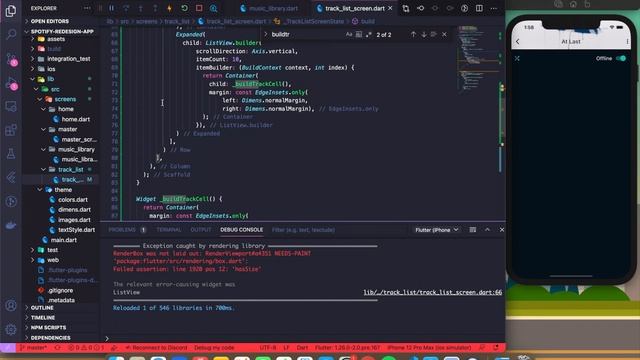Expand the assets folder
This screenshot has width=640, height=360.
point(56,39)
